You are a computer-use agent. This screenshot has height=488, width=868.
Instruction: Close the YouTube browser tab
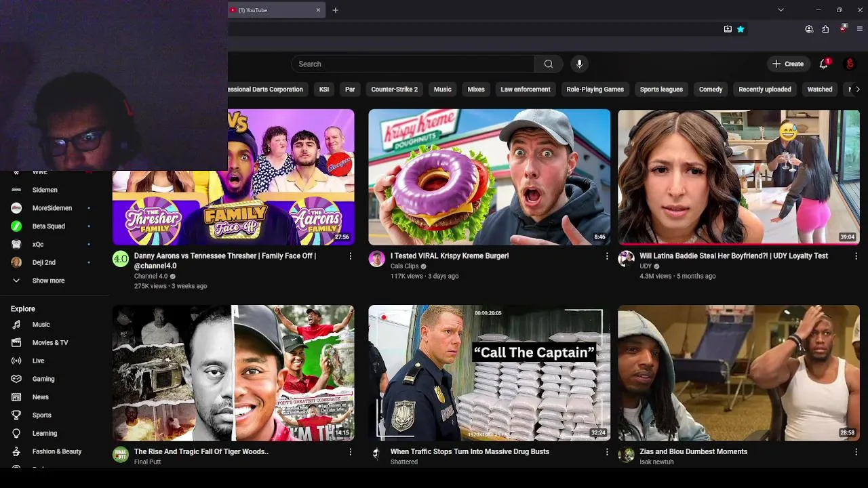[x=318, y=10]
